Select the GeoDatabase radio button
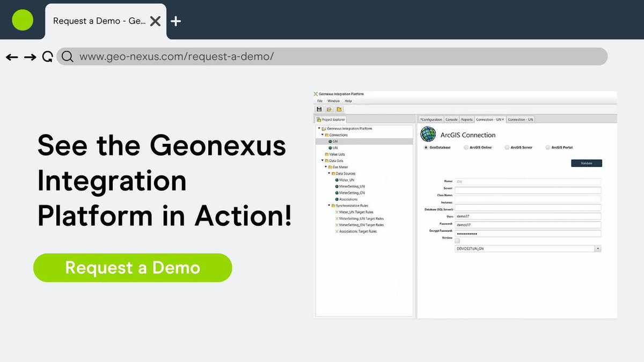 (x=426, y=147)
